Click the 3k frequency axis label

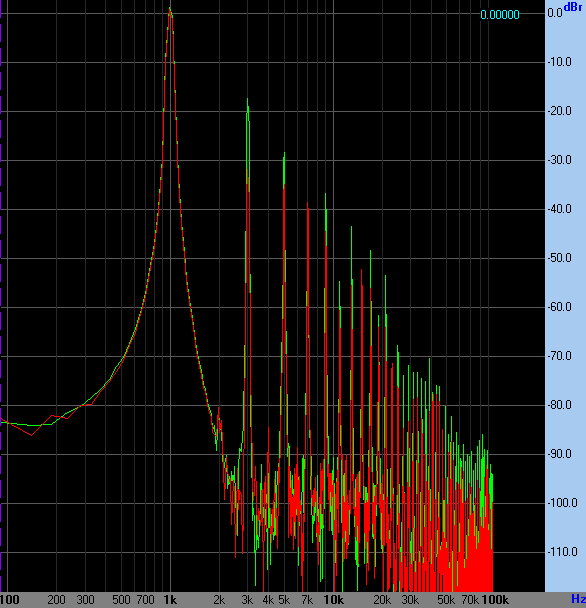coord(247,600)
